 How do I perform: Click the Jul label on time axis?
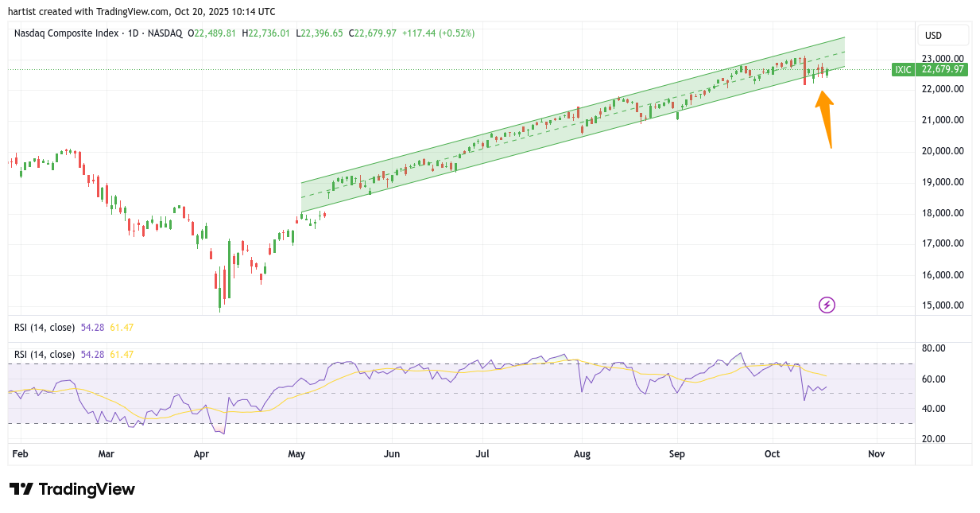(482, 454)
